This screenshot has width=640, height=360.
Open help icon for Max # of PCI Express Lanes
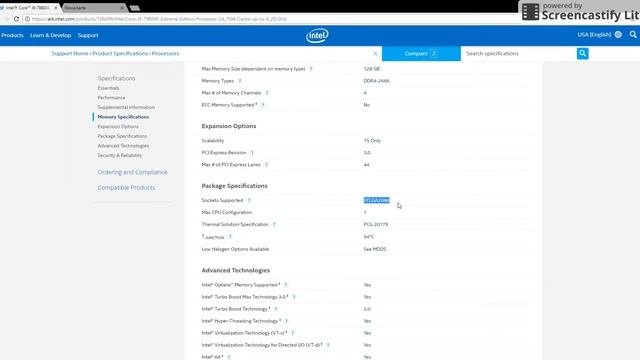click(x=266, y=165)
